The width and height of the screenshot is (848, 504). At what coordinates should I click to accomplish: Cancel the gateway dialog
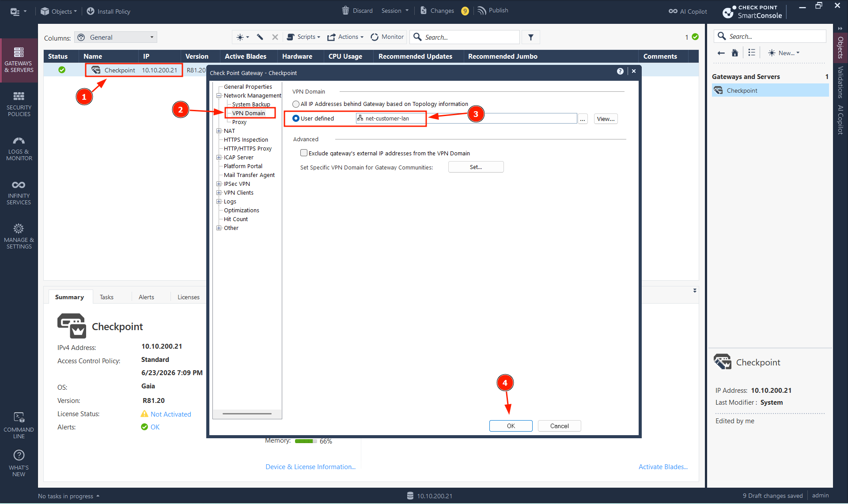(x=559, y=426)
